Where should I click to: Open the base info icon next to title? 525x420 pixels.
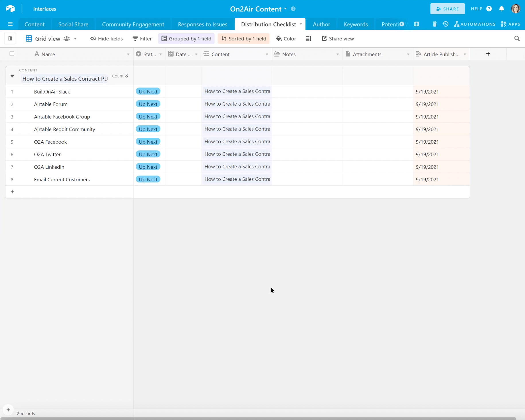click(293, 9)
